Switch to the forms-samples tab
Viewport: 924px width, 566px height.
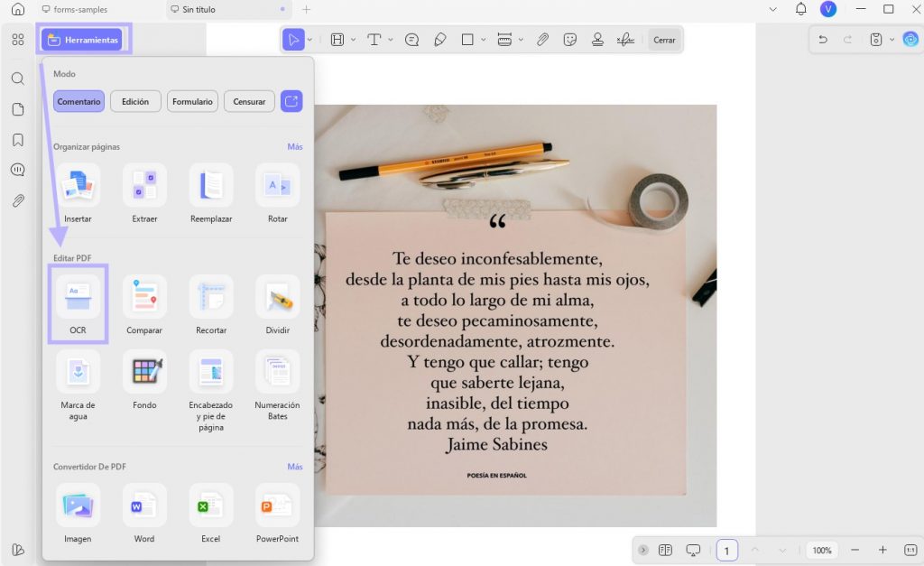(75, 9)
